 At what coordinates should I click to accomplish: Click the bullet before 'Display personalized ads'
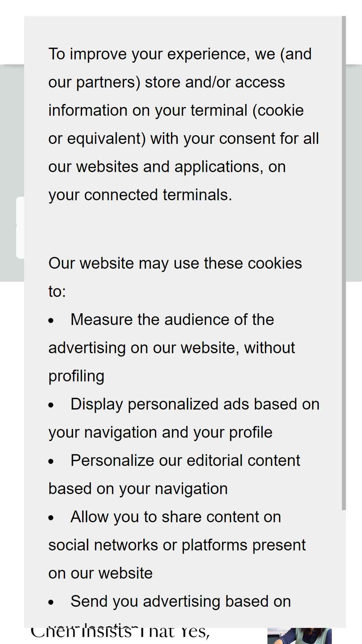(51, 405)
